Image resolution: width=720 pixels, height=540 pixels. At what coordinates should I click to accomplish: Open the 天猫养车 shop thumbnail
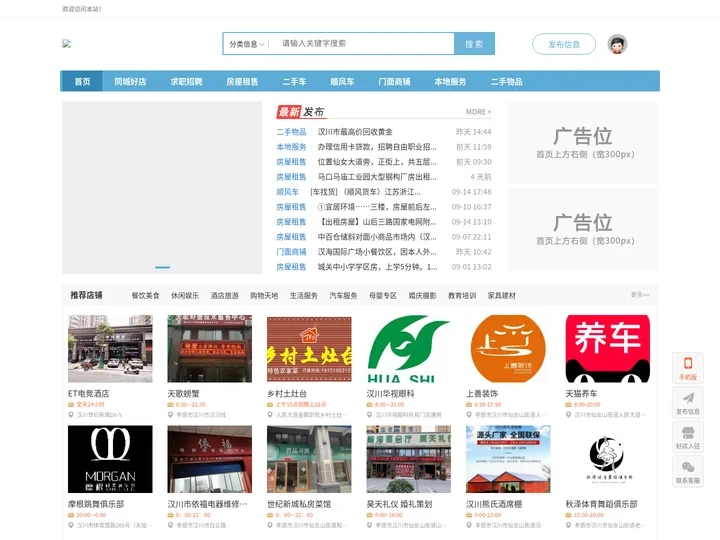608,349
